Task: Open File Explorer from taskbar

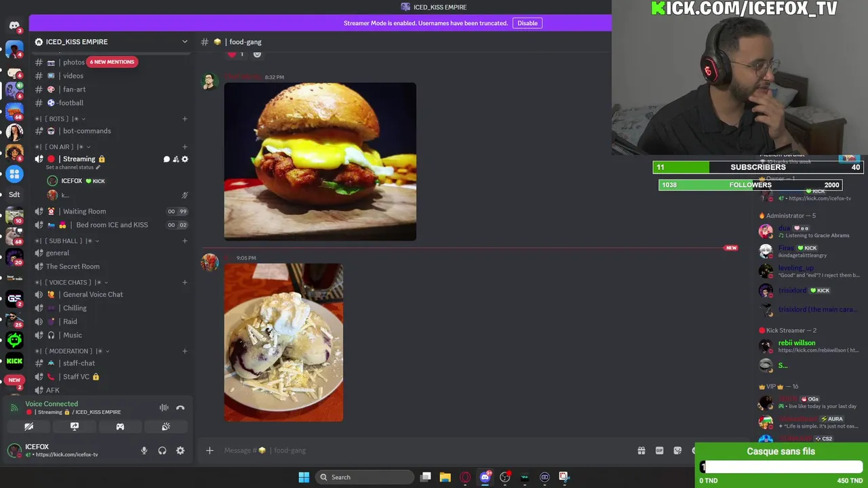Action: (x=445, y=477)
